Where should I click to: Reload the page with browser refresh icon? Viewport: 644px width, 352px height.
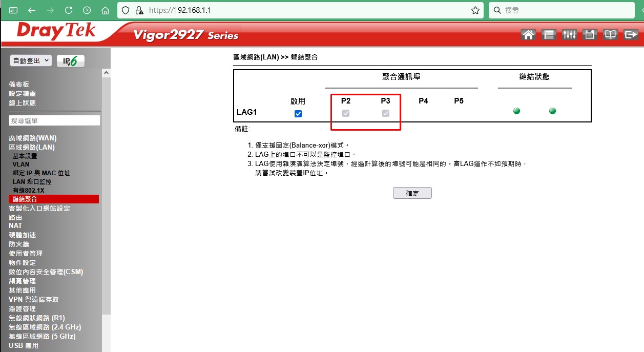(x=69, y=10)
